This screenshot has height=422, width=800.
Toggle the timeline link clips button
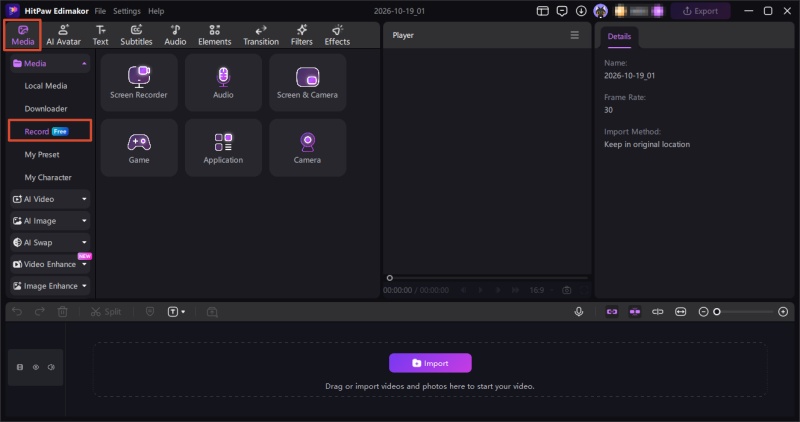612,311
